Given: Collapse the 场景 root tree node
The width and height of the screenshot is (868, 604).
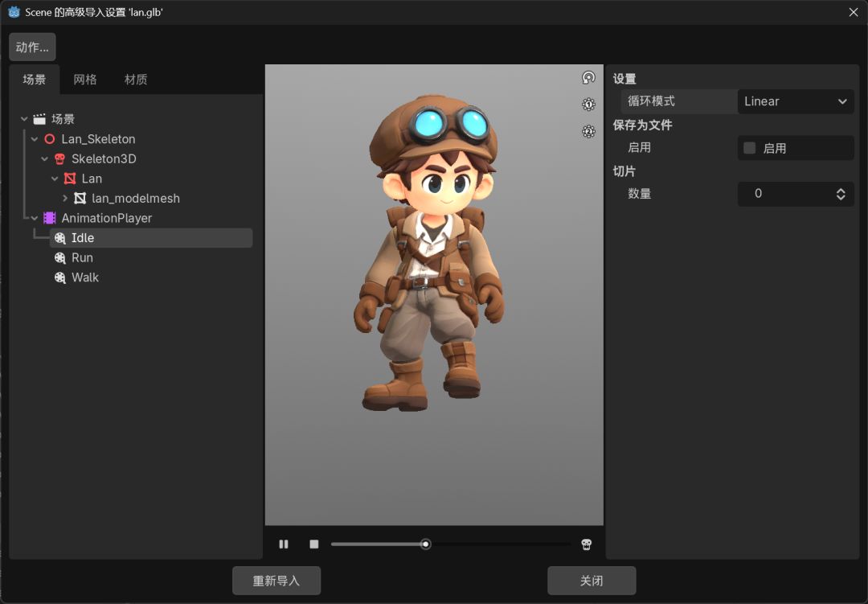Looking at the screenshot, I should (x=24, y=119).
